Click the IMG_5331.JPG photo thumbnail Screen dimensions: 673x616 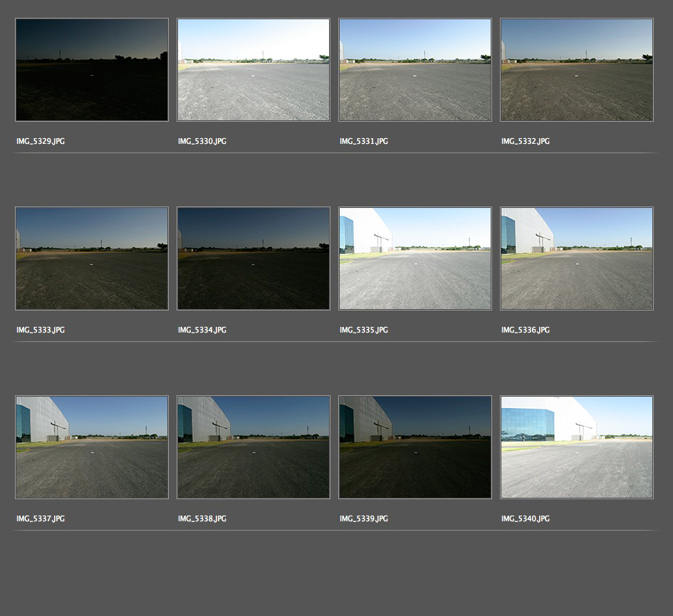(x=415, y=70)
